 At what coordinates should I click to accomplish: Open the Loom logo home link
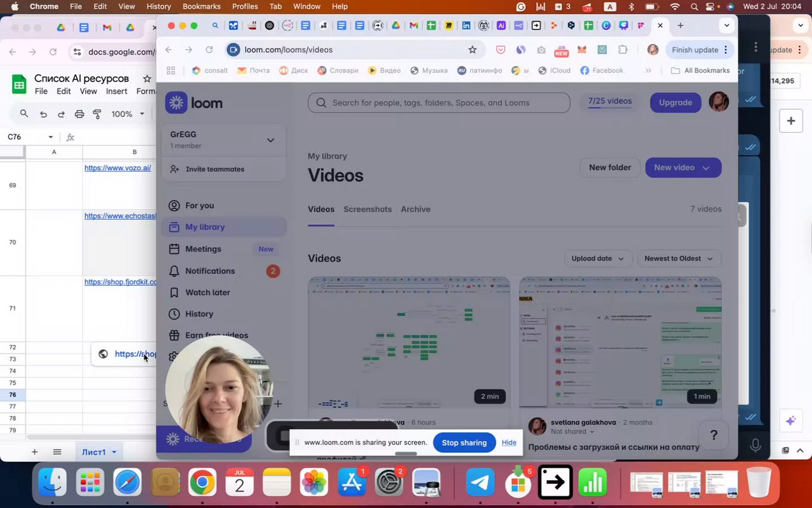[193, 103]
